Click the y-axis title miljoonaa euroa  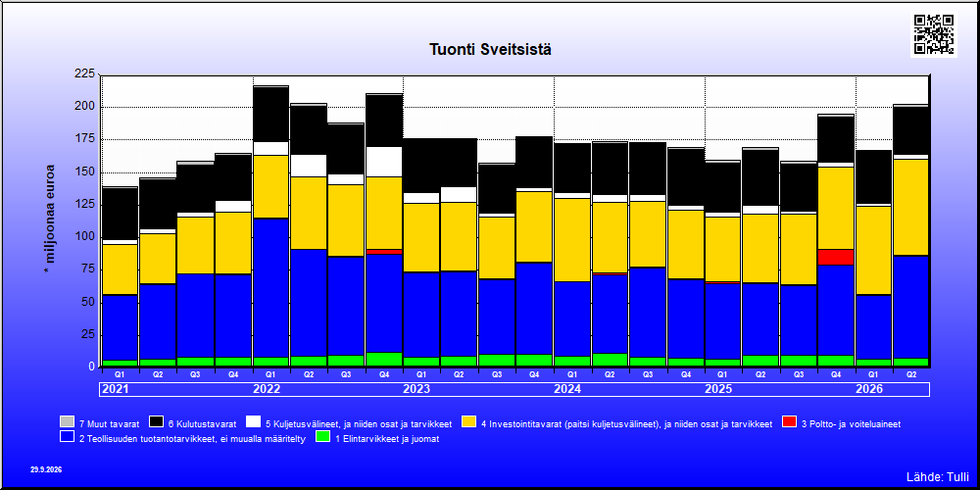coord(50,219)
